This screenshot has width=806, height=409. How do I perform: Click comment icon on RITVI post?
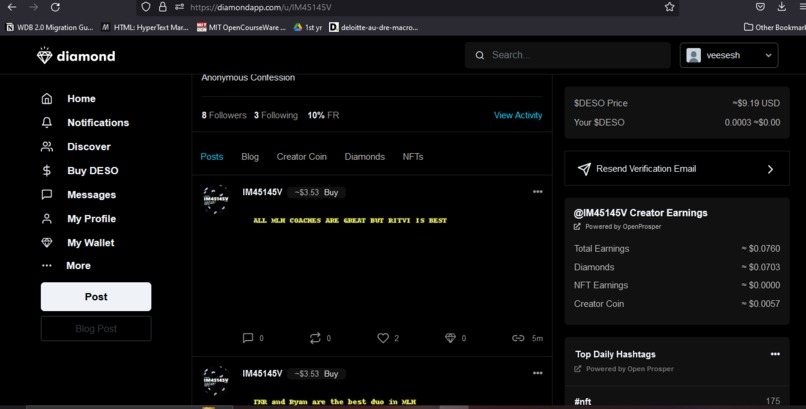coord(248,338)
